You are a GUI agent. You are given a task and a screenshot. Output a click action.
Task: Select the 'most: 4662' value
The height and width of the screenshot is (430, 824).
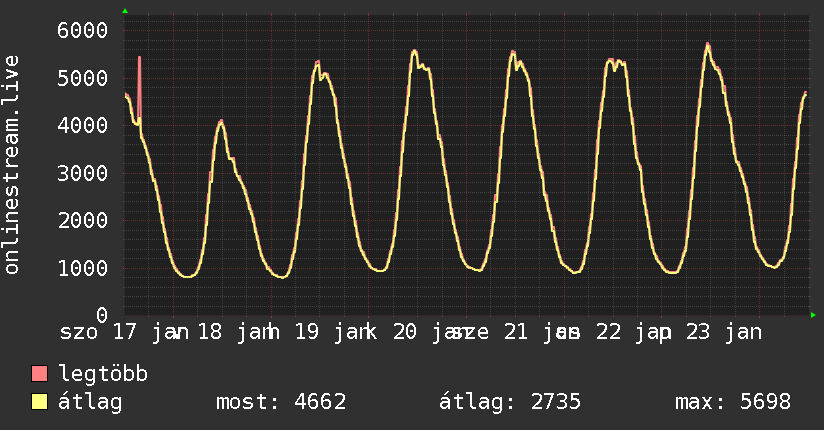click(x=281, y=402)
